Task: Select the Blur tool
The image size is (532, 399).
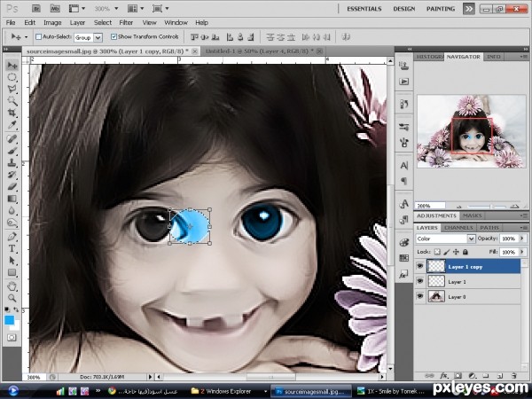Action: pos(12,211)
